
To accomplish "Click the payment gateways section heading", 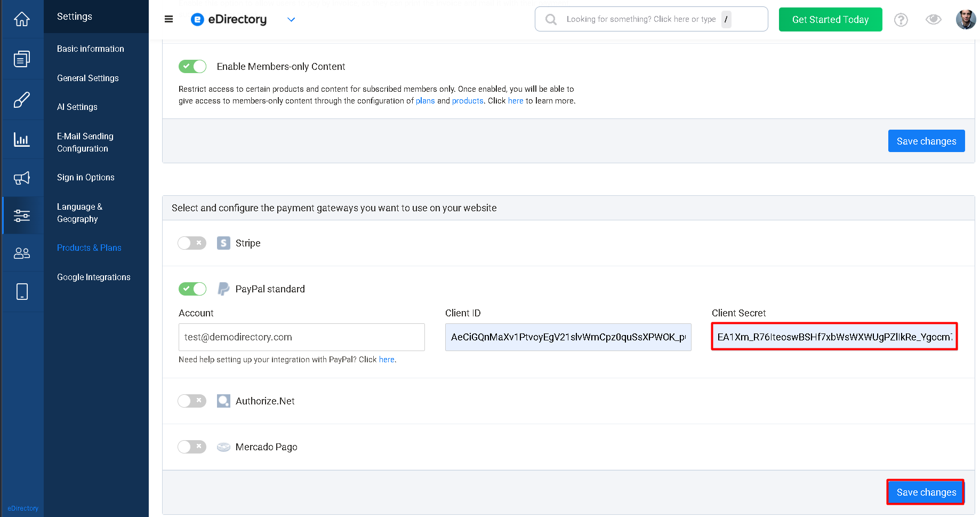I will pyautogui.click(x=334, y=208).
